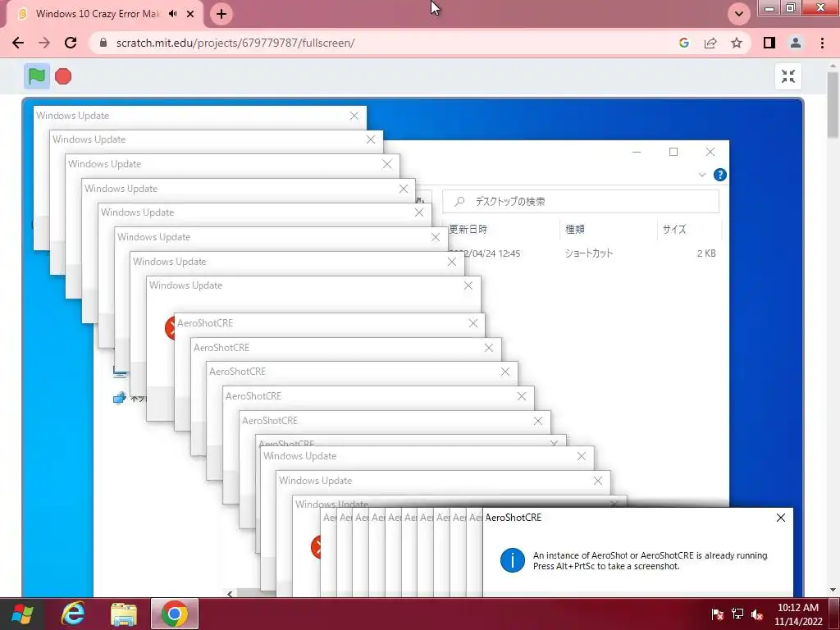Toggle Chrome side panel
Image resolution: width=840 pixels, height=630 pixels.
click(x=769, y=43)
